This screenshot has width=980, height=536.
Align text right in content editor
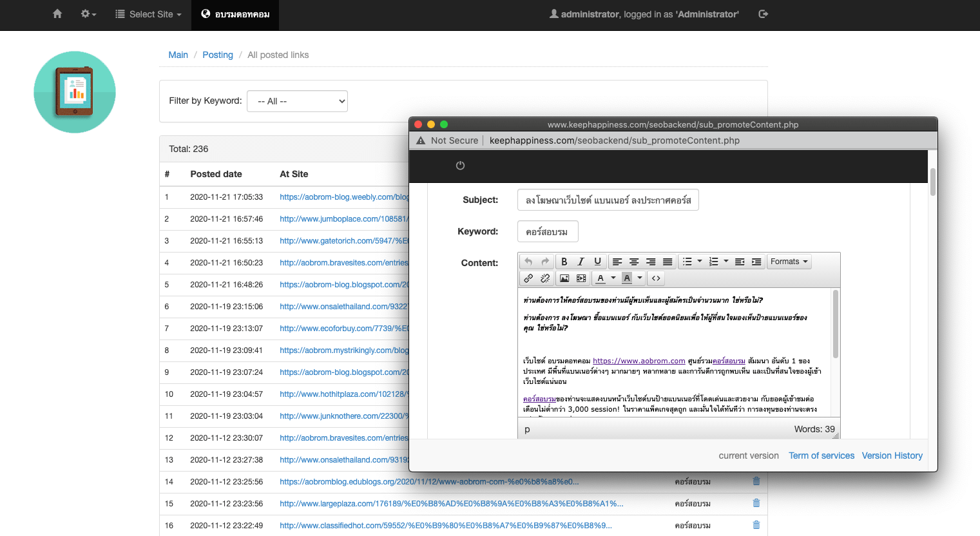pyautogui.click(x=651, y=262)
